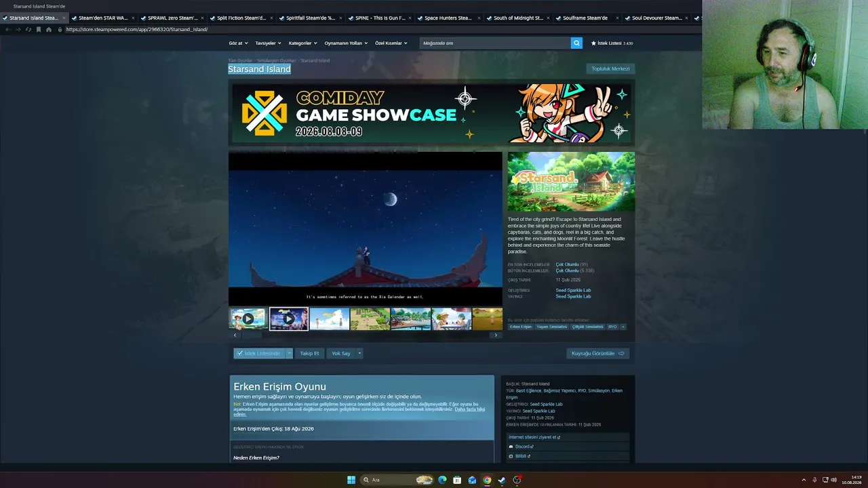The image size is (868, 488).
Task: Click the Windows taskbar search box
Action: point(397,480)
